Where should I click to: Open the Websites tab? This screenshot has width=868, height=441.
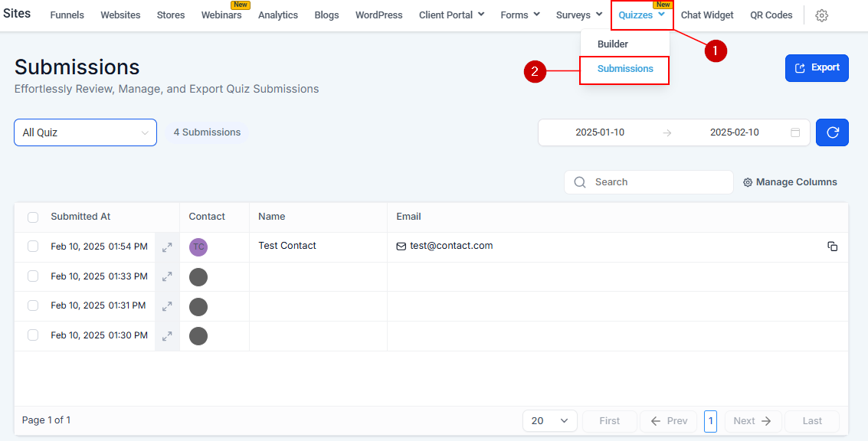(120, 15)
